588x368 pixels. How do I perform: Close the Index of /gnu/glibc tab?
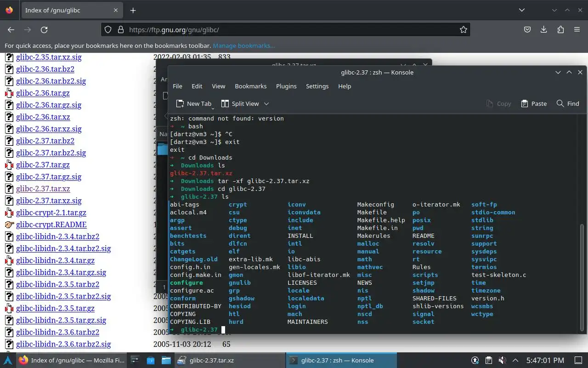pyautogui.click(x=116, y=10)
